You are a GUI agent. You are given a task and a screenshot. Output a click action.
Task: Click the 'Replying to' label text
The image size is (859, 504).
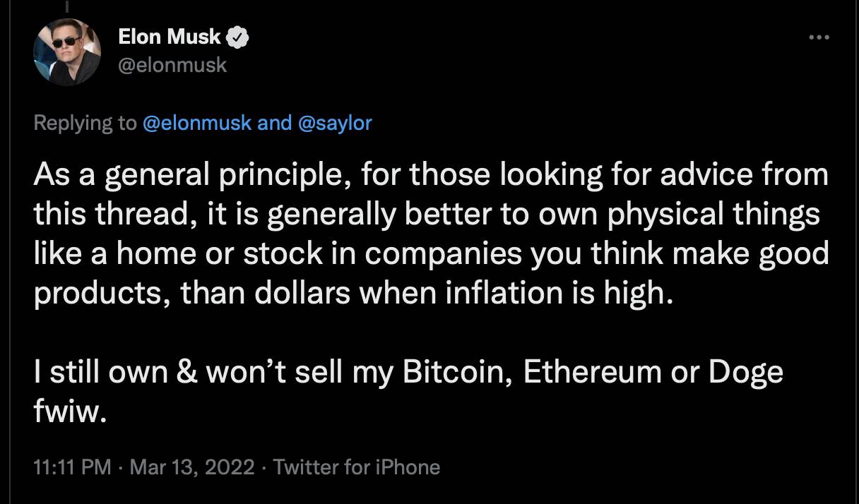[x=85, y=123]
